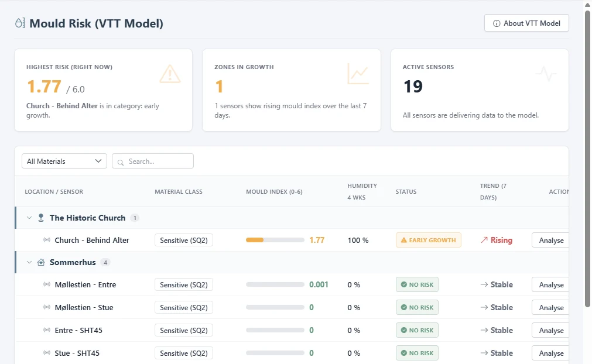Image resolution: width=592 pixels, height=364 pixels.
Task: Analyse the Church - Behind Alter sensor
Action: click(551, 241)
